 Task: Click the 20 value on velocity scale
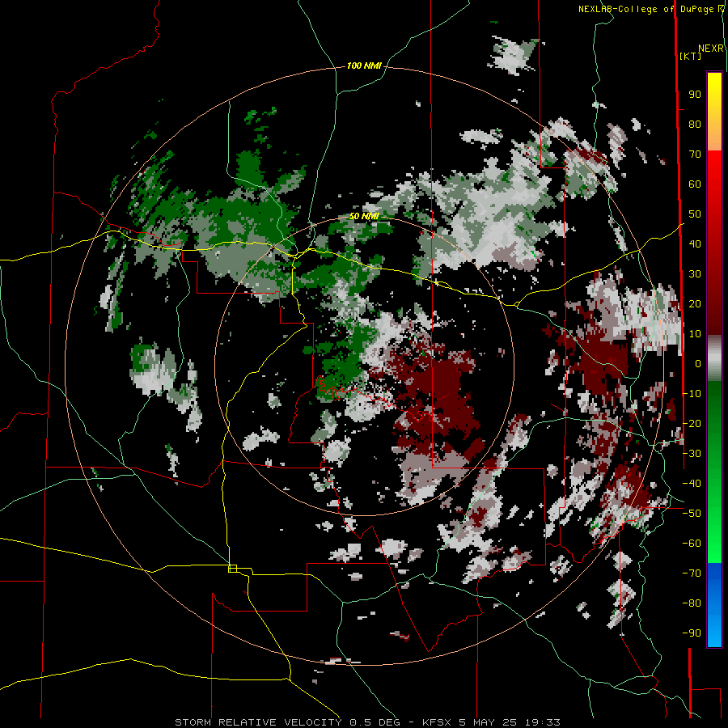point(695,304)
